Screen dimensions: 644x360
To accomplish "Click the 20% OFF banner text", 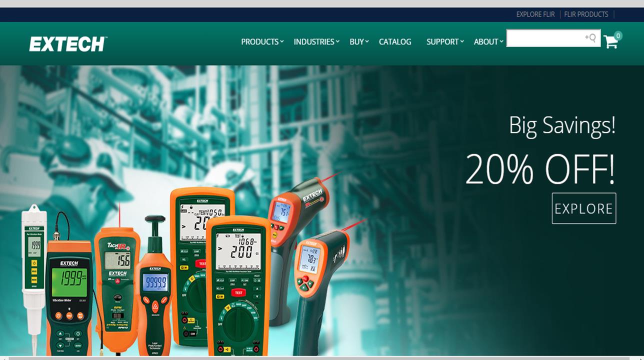I will 540,169.
